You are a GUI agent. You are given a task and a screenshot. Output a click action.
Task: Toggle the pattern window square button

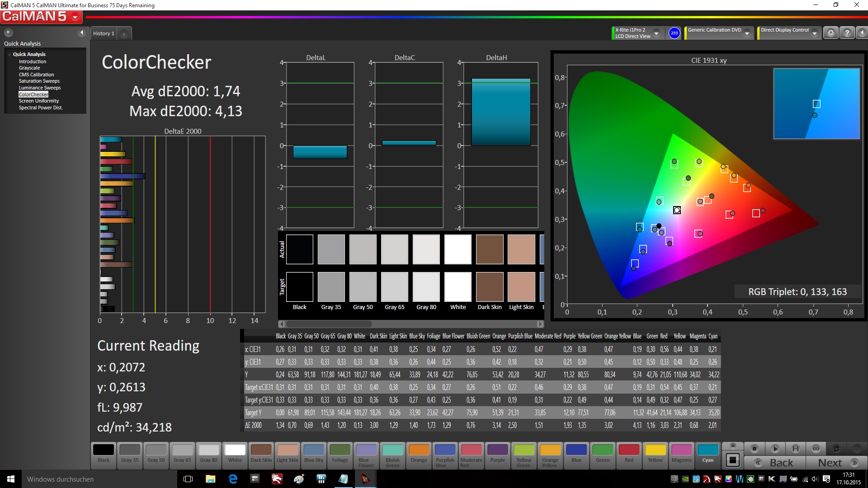(x=733, y=460)
